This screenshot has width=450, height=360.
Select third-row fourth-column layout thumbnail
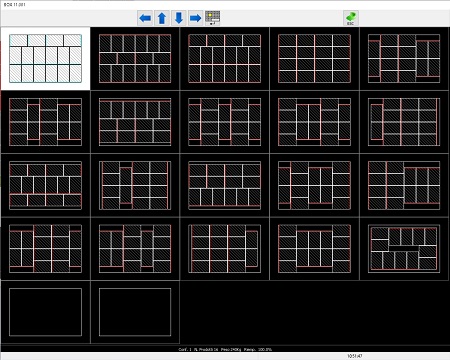tap(314, 185)
